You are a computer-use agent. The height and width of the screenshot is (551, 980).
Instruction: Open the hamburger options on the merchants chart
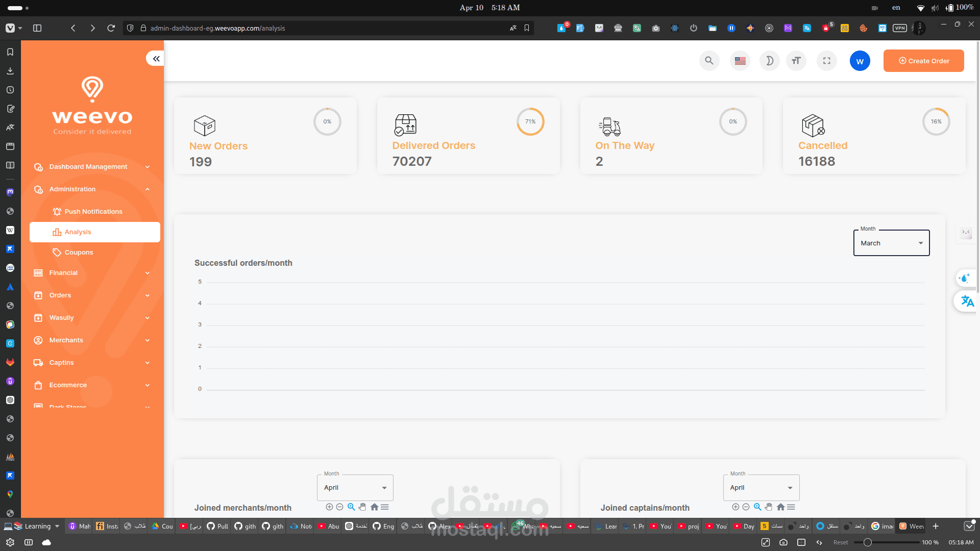(384, 507)
